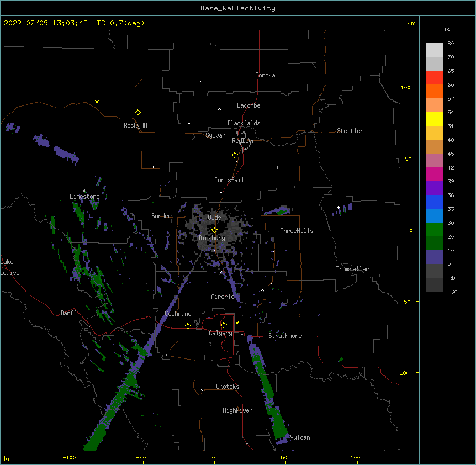The height and width of the screenshot is (465, 476).
Task: Click the Blackfalds town label
Action: (244, 123)
